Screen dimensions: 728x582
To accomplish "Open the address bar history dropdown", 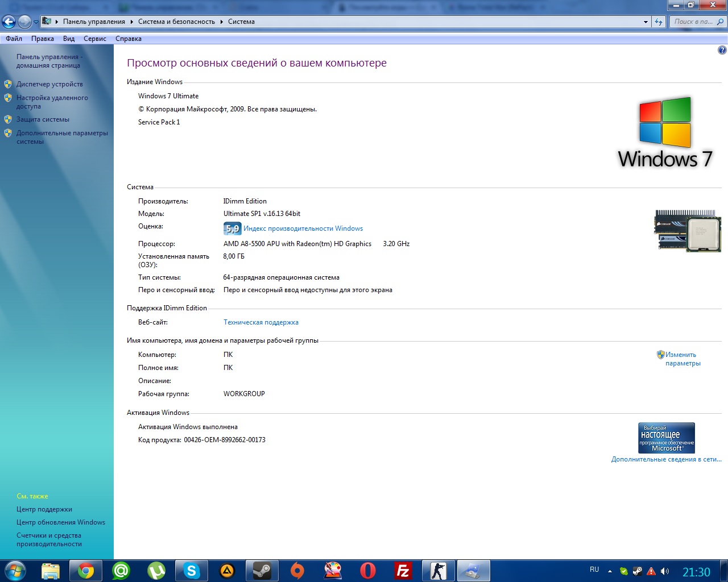I will 646,22.
